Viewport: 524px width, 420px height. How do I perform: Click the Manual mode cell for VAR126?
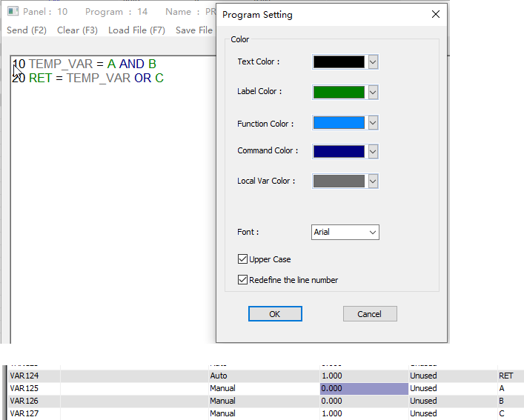tap(222, 401)
